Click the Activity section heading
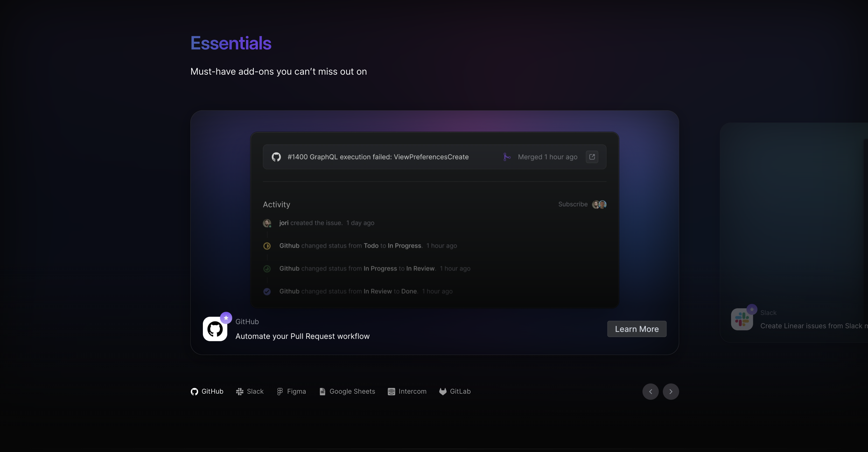Image resolution: width=868 pixels, height=452 pixels. (x=276, y=204)
